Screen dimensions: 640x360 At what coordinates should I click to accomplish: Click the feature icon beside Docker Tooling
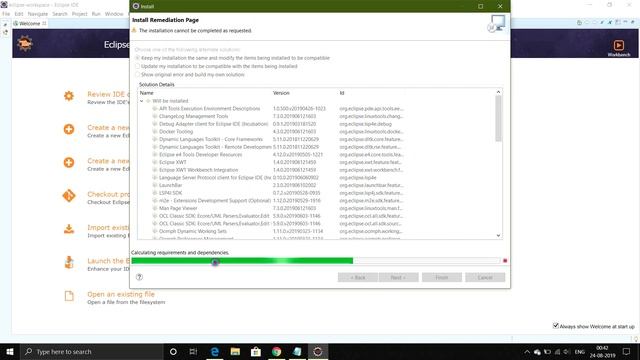tap(155, 131)
